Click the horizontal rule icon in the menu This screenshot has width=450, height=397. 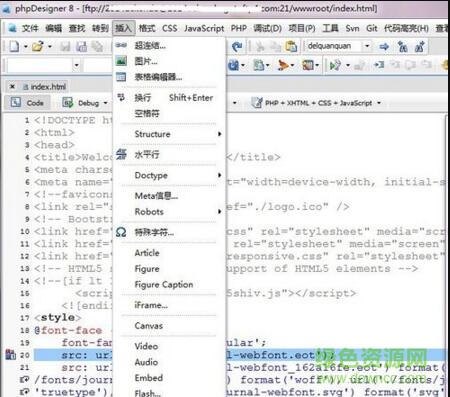tap(121, 154)
